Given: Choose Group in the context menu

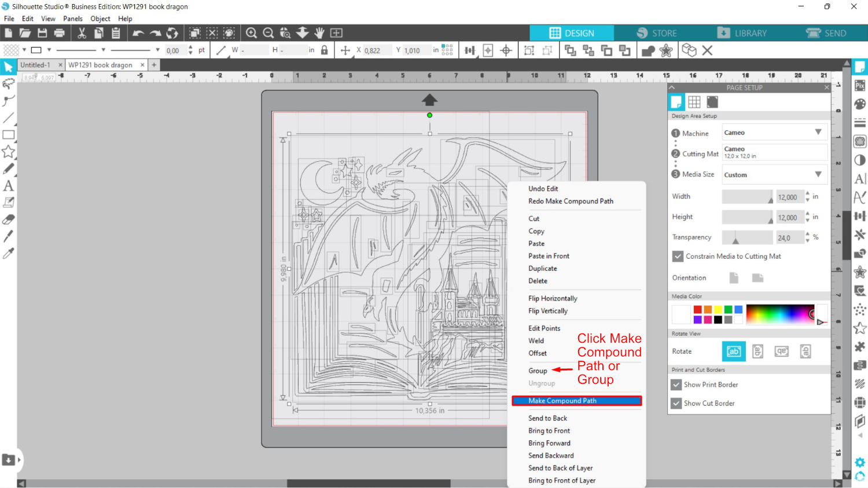Looking at the screenshot, I should click(538, 370).
